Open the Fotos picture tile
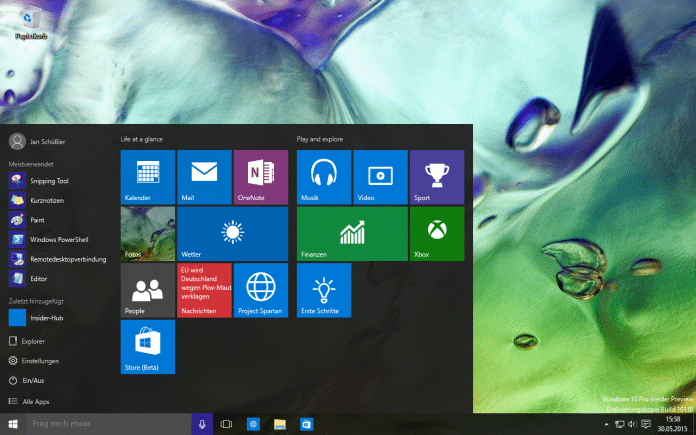 pyautogui.click(x=147, y=233)
